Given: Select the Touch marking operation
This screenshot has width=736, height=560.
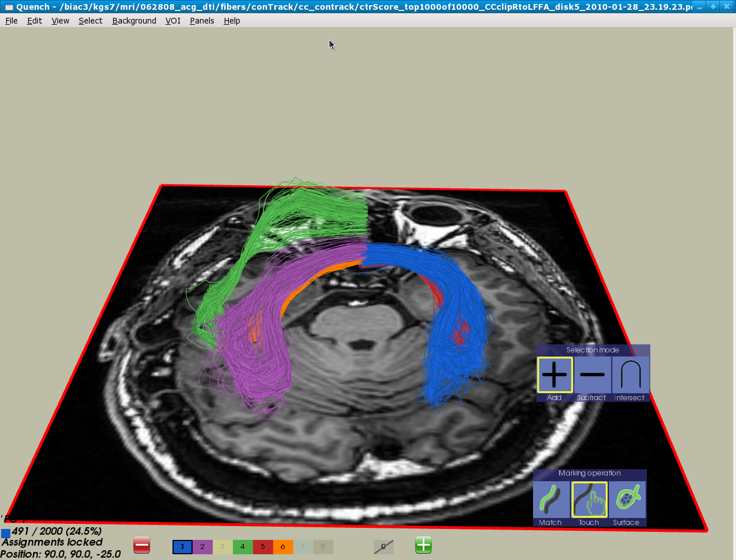Looking at the screenshot, I should pyautogui.click(x=589, y=500).
